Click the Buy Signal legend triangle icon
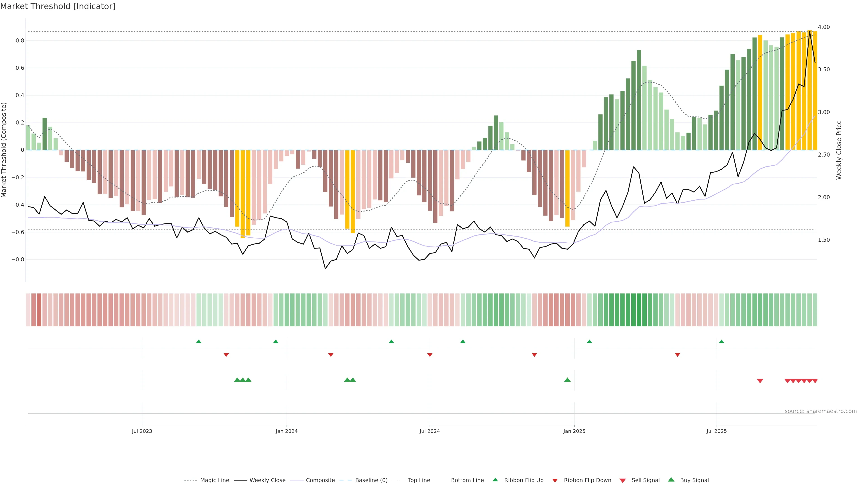This screenshot has width=868, height=488. tap(671, 480)
